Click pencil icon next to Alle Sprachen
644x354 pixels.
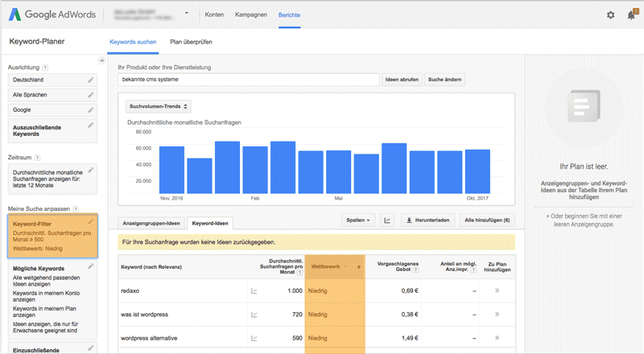pyautogui.click(x=91, y=94)
